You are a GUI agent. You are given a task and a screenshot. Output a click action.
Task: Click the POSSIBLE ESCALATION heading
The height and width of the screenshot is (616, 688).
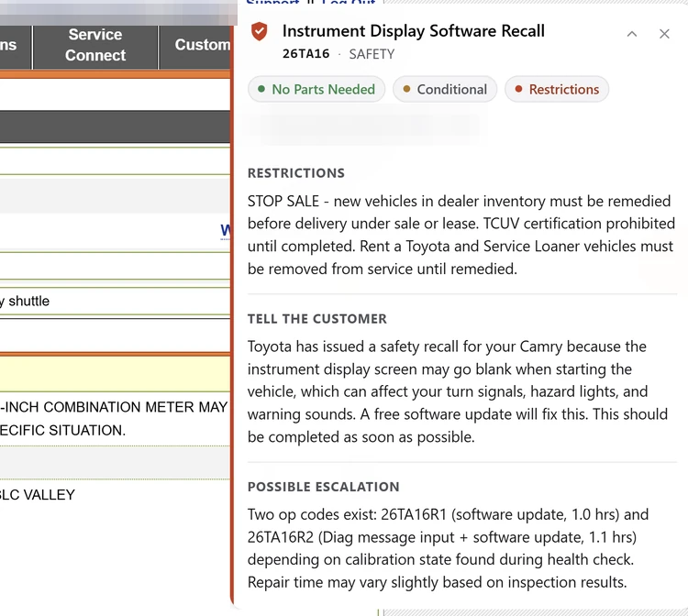pyautogui.click(x=324, y=487)
